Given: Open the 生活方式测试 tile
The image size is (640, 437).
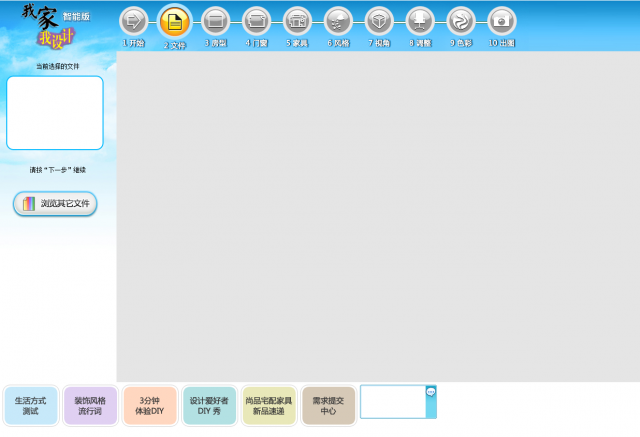Looking at the screenshot, I should (x=31, y=406).
